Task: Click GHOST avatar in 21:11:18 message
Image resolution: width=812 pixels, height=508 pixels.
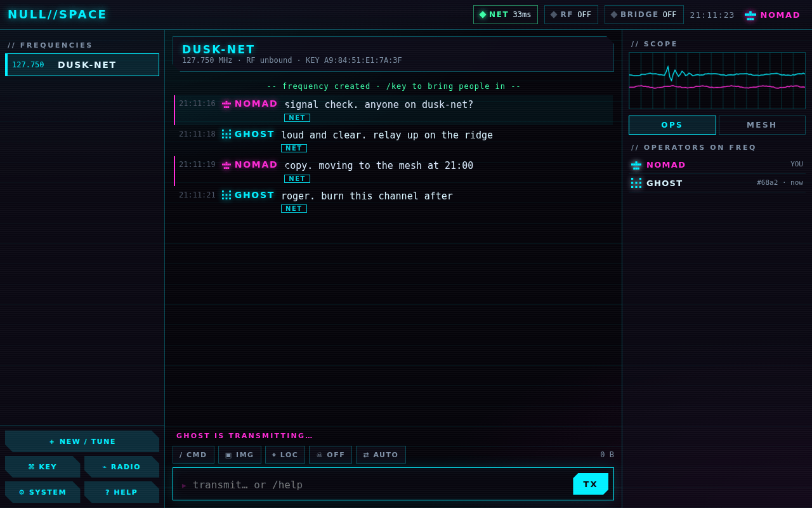Action: (x=226, y=135)
